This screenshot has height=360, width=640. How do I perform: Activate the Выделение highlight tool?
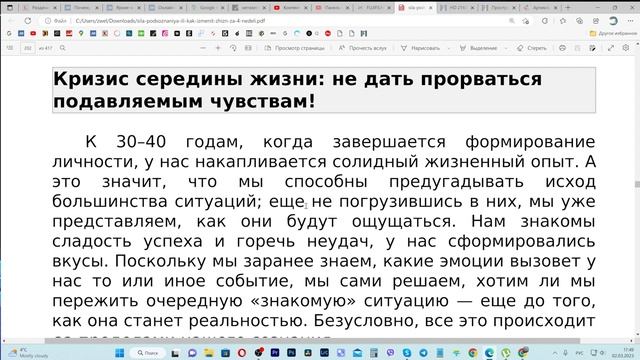478,48
